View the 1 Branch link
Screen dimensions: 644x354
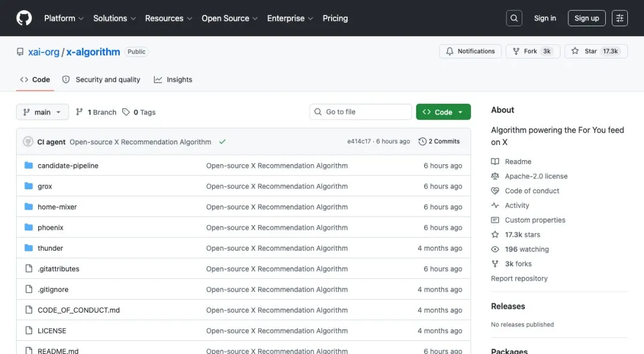point(96,112)
